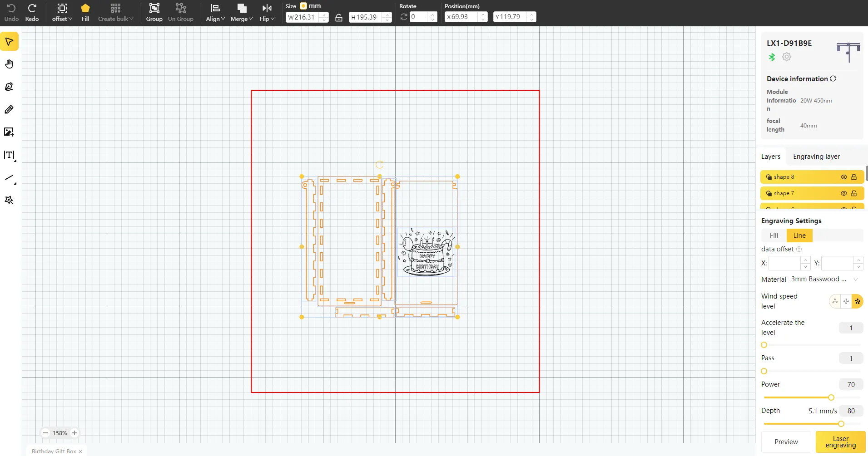
Task: Switch engraving mode to Fill
Action: click(x=774, y=235)
